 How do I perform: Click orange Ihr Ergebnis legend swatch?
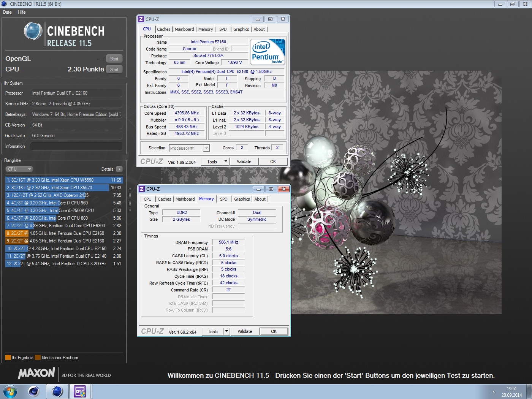click(8, 358)
